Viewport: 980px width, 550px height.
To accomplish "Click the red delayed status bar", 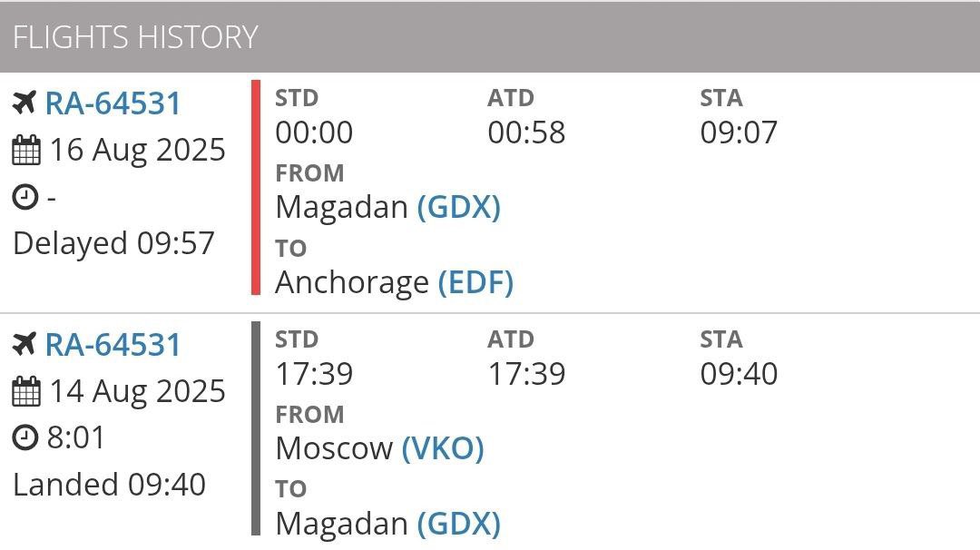I will coord(256,188).
